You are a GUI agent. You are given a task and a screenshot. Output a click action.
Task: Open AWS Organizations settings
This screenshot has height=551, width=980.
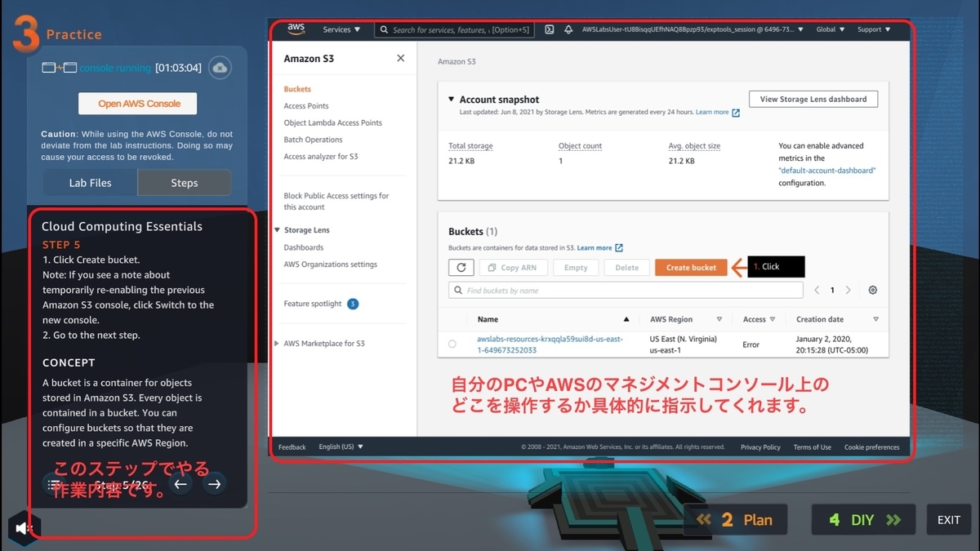click(330, 264)
